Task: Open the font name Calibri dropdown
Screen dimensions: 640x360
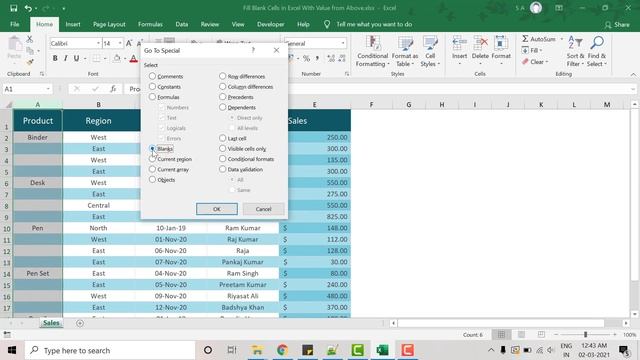Action: [98, 43]
